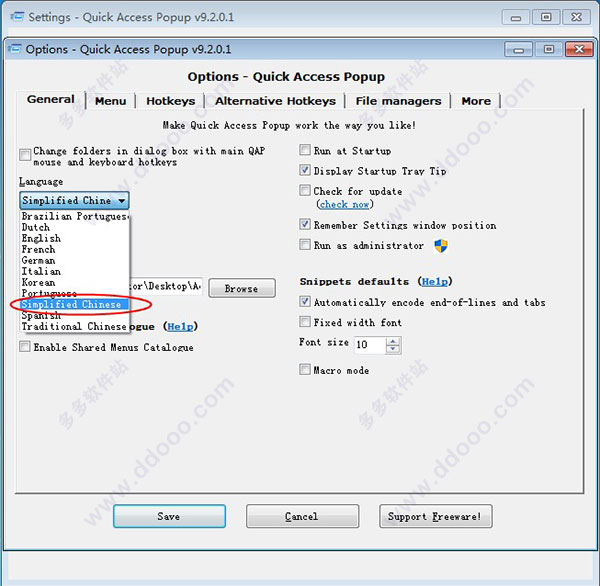Turn on Macro mode checkbox
Image resolution: width=600 pixels, height=586 pixels.
(x=305, y=369)
